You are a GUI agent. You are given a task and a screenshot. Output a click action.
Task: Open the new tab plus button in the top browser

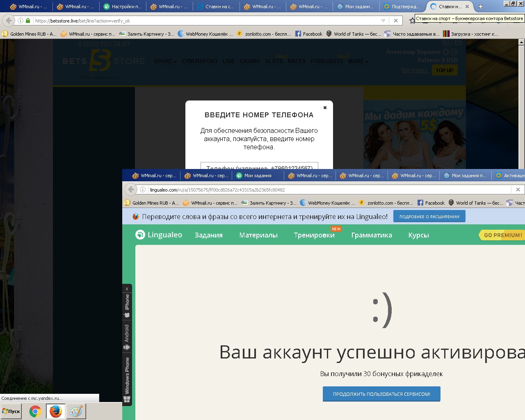pyautogui.click(x=481, y=7)
